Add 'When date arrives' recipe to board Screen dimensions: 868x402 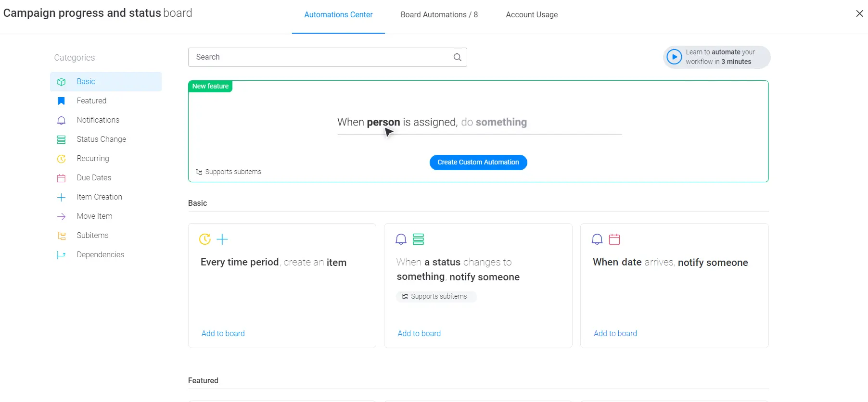pyautogui.click(x=615, y=333)
